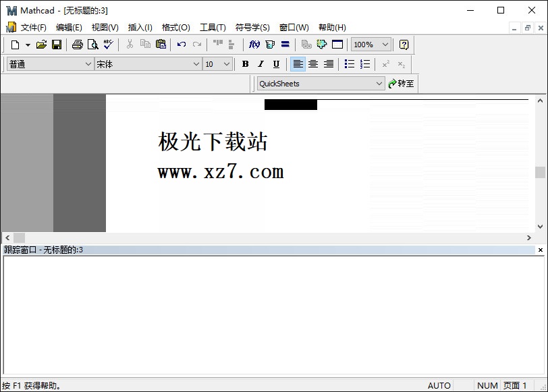Open the 视图(V) menu
The height and width of the screenshot is (392, 548).
pos(105,27)
